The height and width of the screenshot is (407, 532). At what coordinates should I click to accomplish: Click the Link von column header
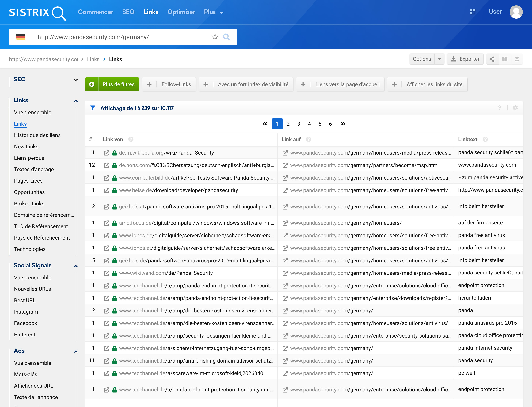(x=113, y=139)
